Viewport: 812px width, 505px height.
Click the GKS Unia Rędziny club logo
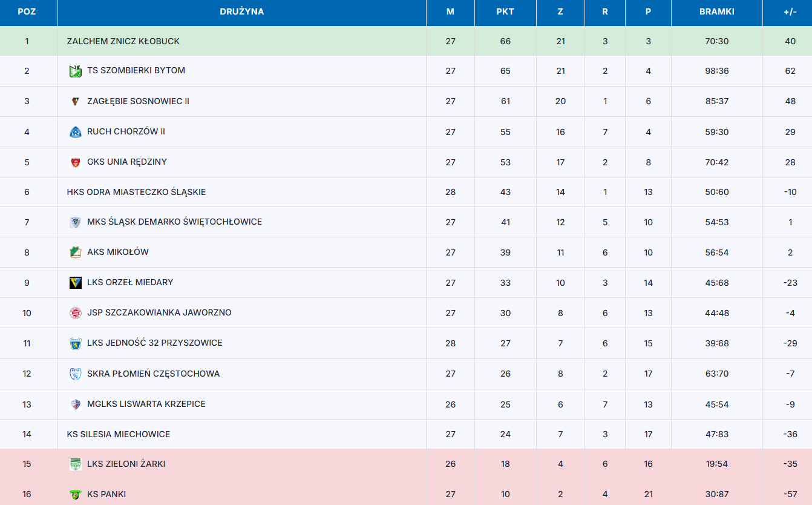click(75, 162)
